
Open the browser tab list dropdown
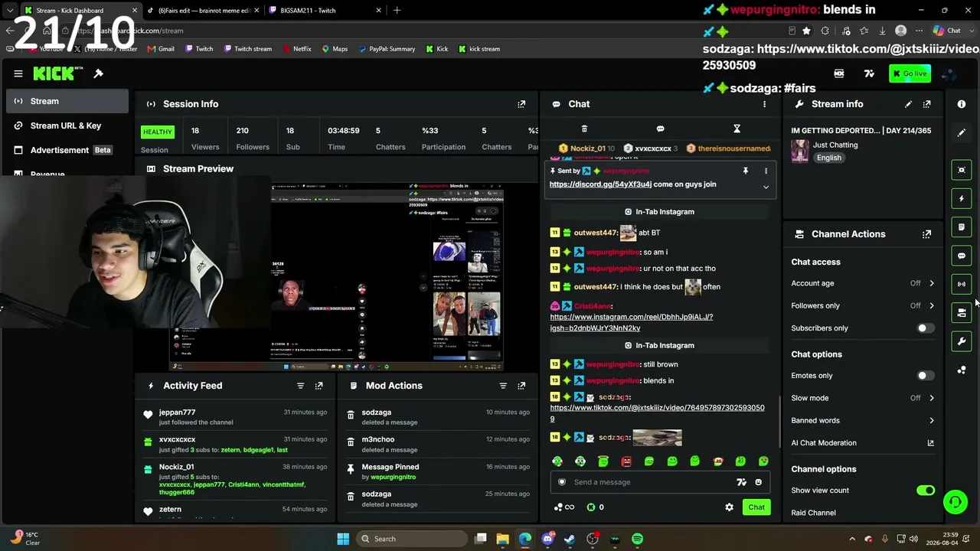point(10,11)
